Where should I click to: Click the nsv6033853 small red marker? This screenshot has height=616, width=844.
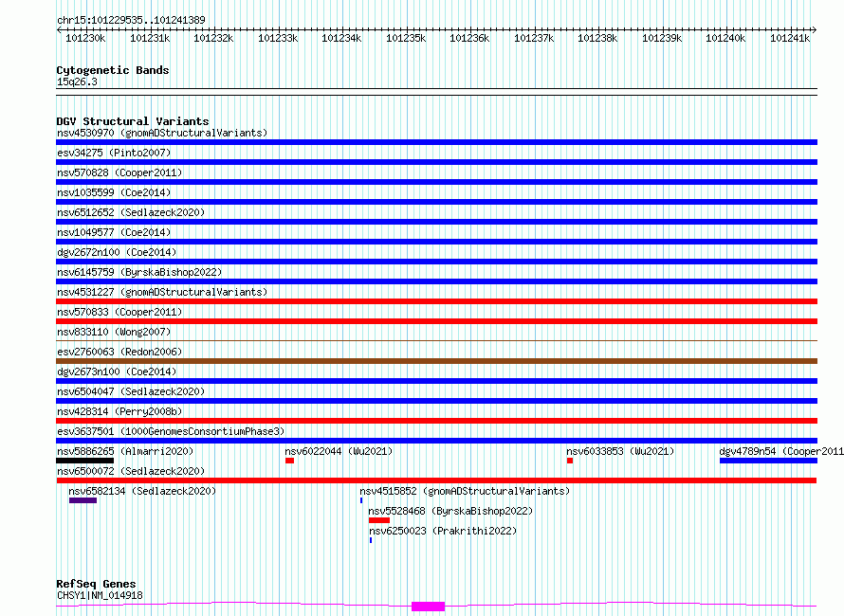pyautogui.click(x=570, y=461)
